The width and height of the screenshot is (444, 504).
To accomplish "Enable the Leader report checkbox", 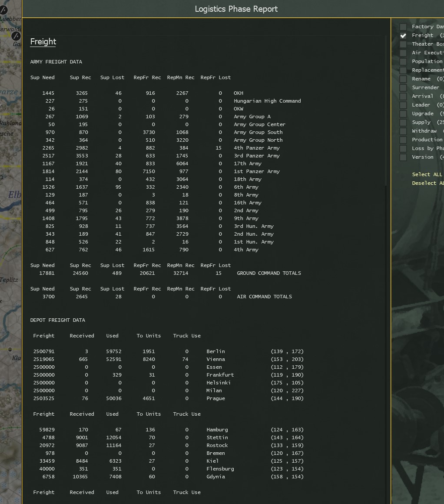I will click(x=403, y=105).
